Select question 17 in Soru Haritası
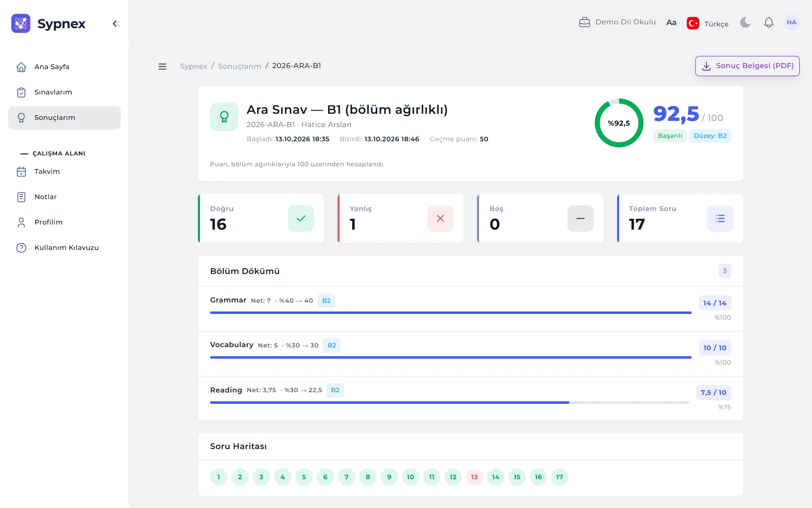The image size is (812, 508). (560, 477)
